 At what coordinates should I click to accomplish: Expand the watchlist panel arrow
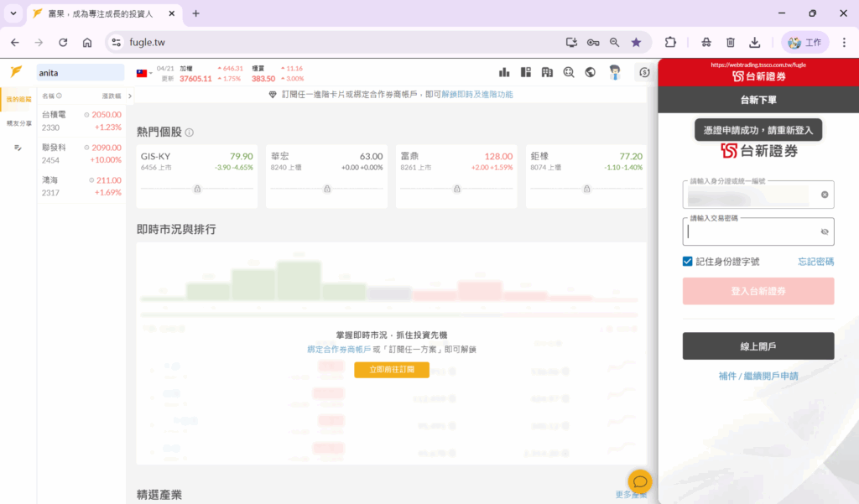pos(130,96)
